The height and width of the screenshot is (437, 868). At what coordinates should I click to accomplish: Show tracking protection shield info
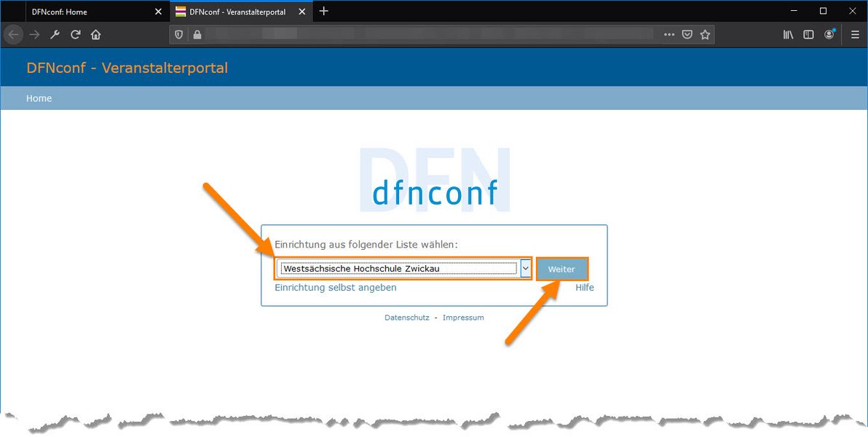(179, 35)
